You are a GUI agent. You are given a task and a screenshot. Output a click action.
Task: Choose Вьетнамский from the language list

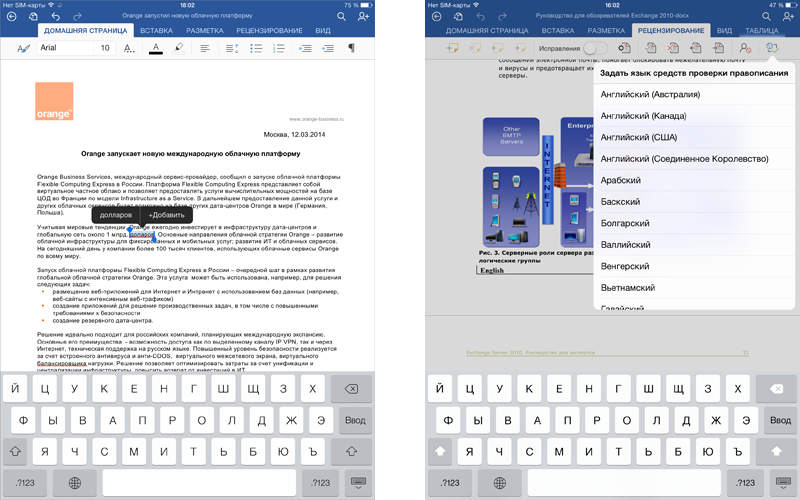click(694, 288)
